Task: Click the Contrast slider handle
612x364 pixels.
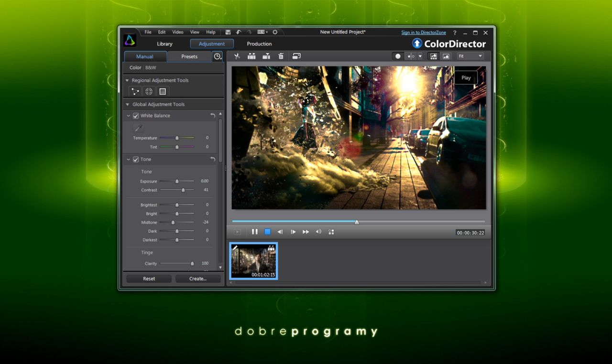Action: click(x=183, y=190)
